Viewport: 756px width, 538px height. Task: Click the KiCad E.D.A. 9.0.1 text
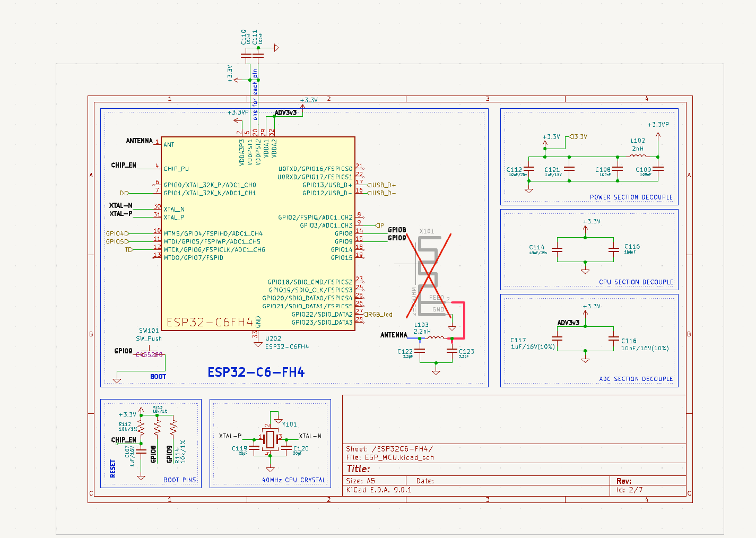pyautogui.click(x=379, y=490)
